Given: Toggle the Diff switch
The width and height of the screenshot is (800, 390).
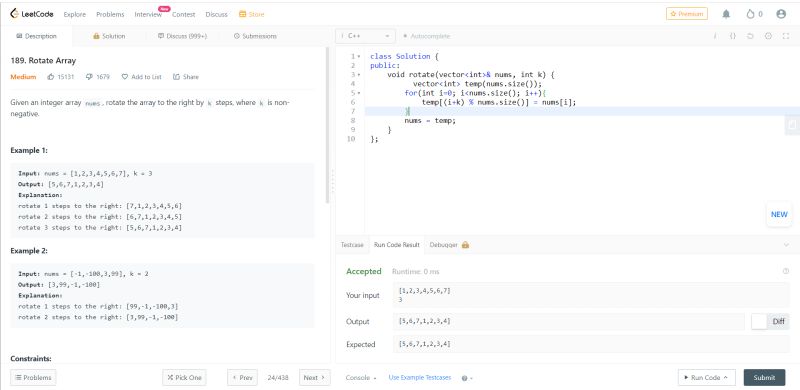Looking at the screenshot, I should click(770, 322).
